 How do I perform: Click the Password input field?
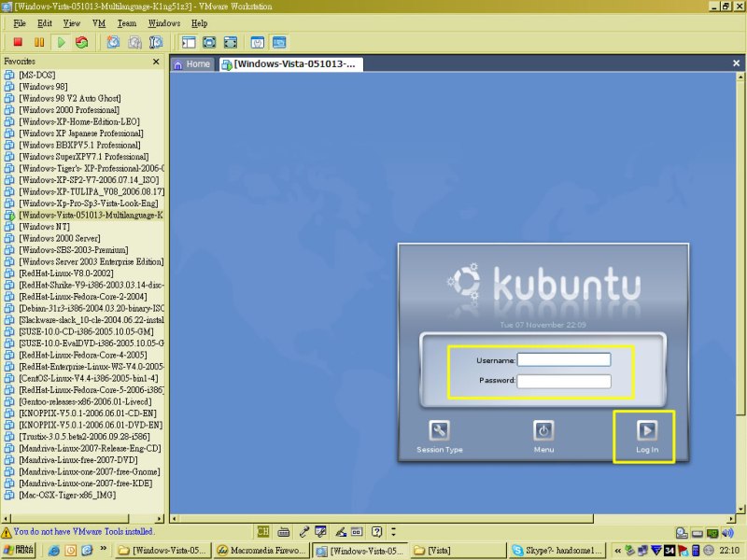(x=564, y=381)
